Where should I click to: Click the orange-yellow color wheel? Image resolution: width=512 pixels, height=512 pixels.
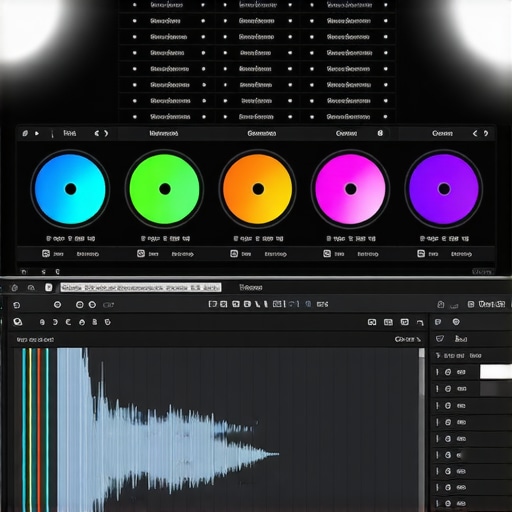tap(258, 189)
